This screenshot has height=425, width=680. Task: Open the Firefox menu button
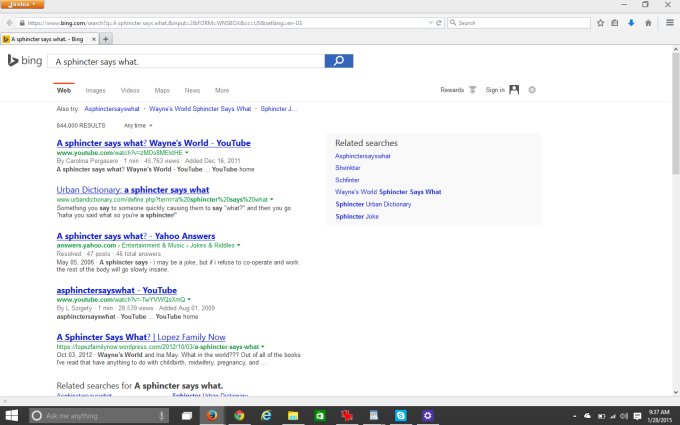(22, 4)
